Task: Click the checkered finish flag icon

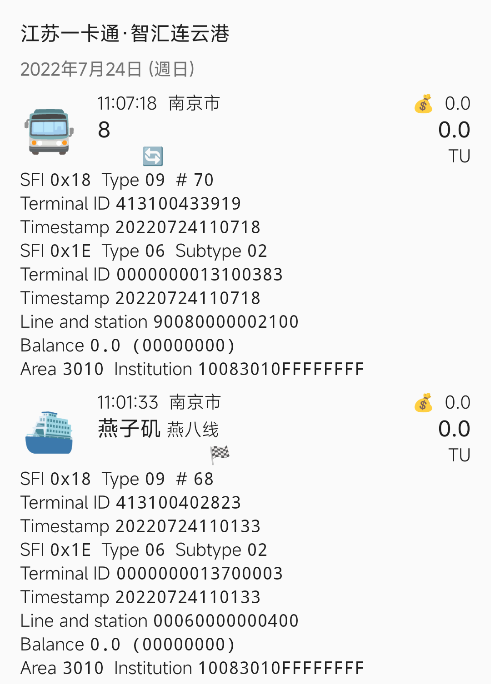Action: 219,455
